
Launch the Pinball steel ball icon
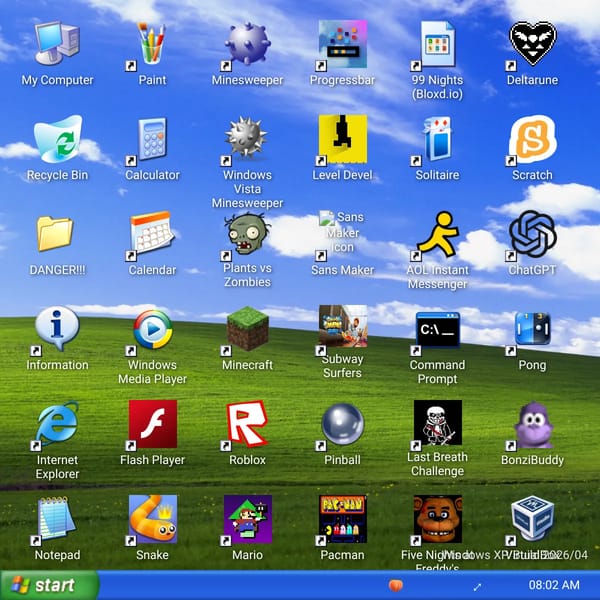coord(342,424)
